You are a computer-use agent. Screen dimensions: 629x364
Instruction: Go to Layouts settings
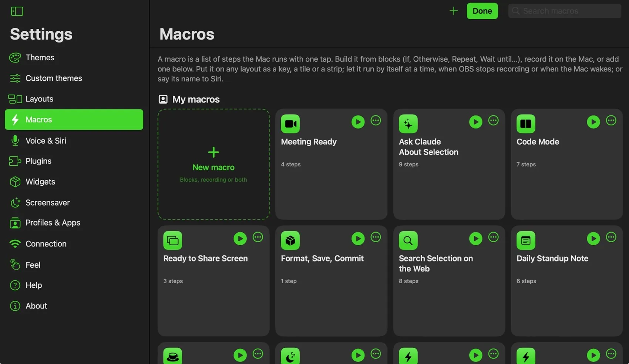[x=74, y=99]
